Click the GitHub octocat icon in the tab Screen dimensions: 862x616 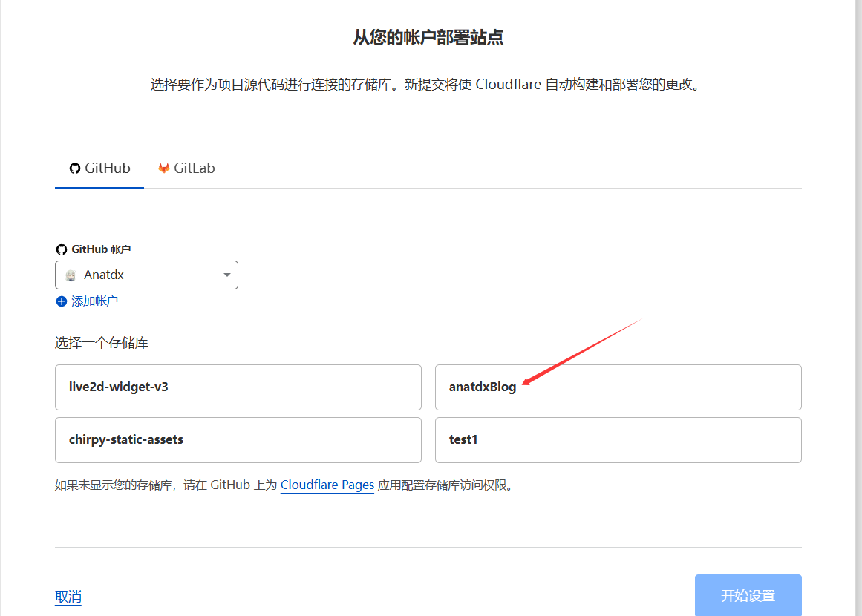tap(75, 168)
